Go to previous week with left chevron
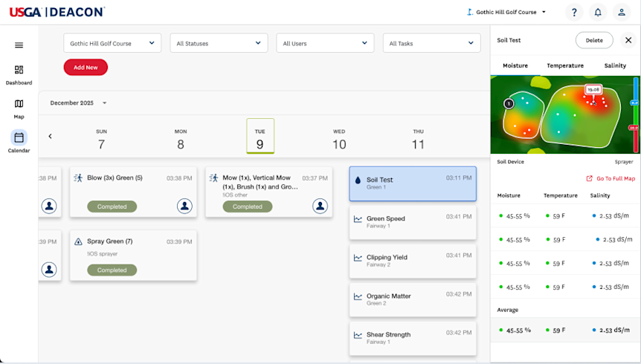Screen dimensions: 641x364 pos(51,136)
